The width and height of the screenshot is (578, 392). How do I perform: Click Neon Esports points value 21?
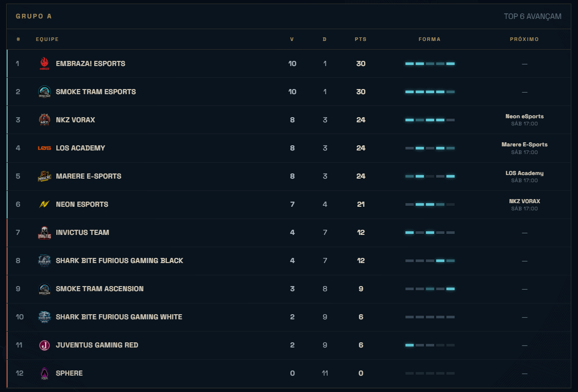coord(361,204)
